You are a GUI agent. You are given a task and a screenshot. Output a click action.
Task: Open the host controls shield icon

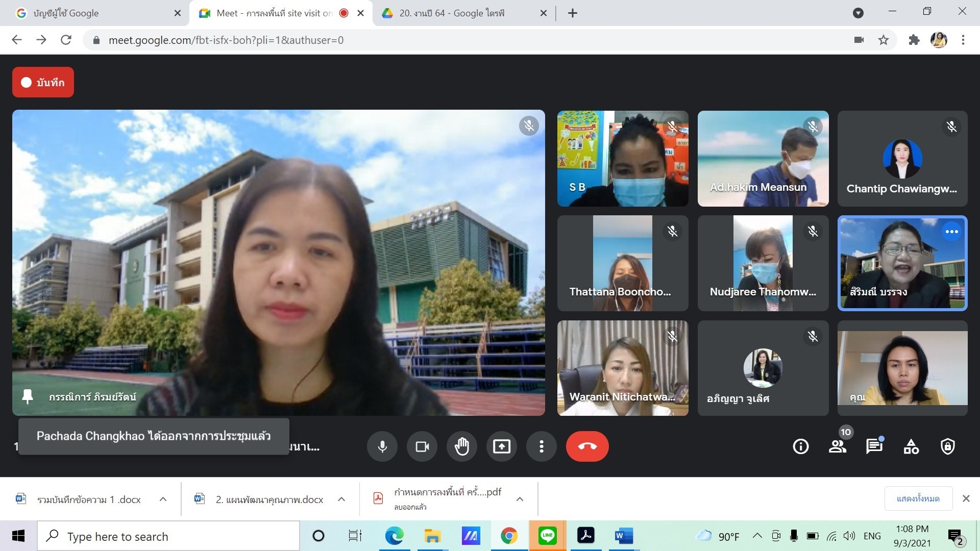click(x=948, y=446)
